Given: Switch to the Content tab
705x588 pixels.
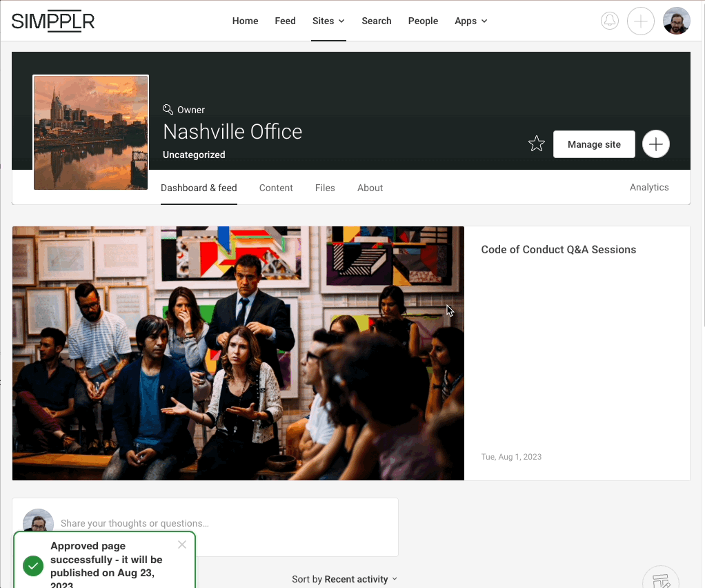Looking at the screenshot, I should (276, 188).
